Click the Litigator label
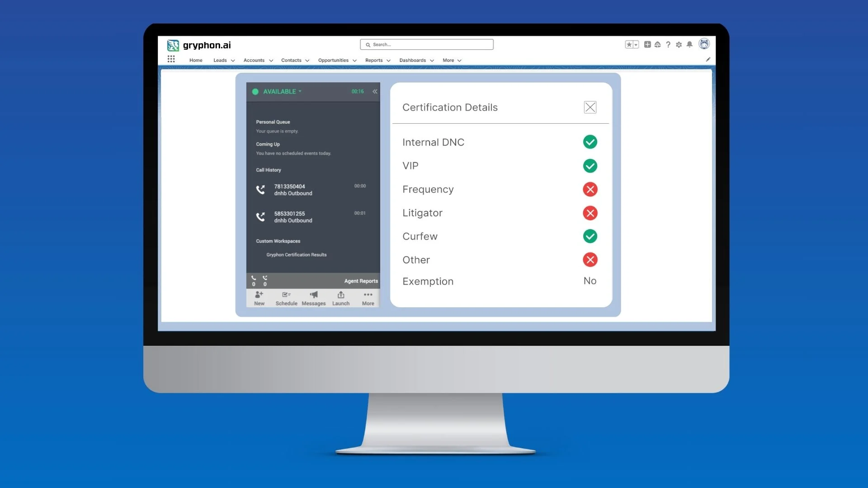The width and height of the screenshot is (868, 488). (422, 213)
